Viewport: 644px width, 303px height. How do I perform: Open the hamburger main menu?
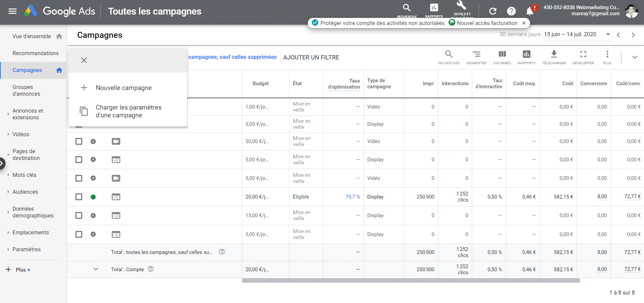pyautogui.click(x=13, y=11)
